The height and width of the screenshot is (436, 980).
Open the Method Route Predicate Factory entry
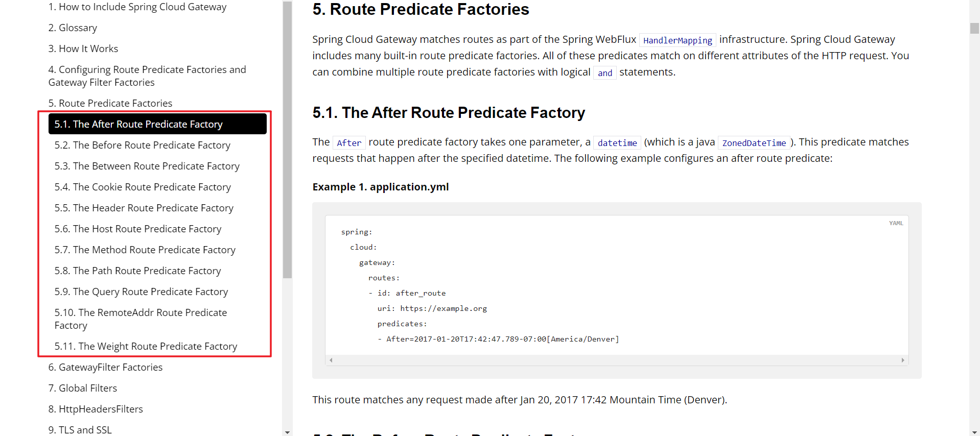point(145,250)
